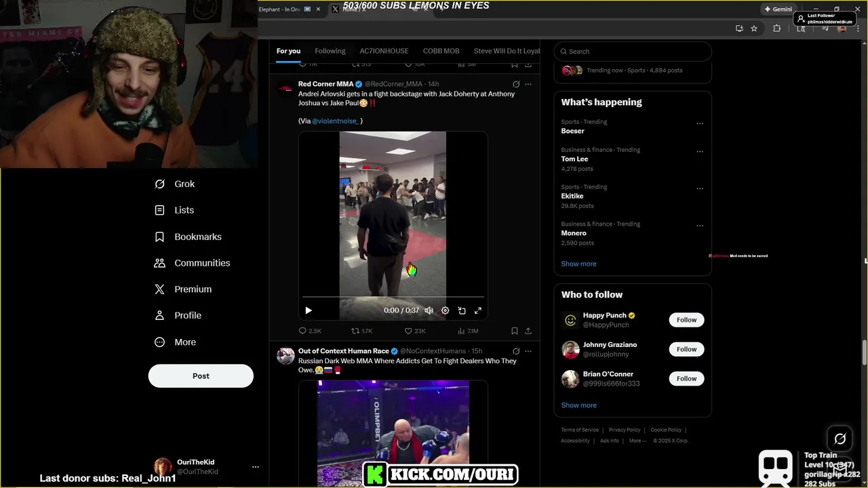
Task: Repost the Red Corner MMA post
Action: tap(361, 331)
